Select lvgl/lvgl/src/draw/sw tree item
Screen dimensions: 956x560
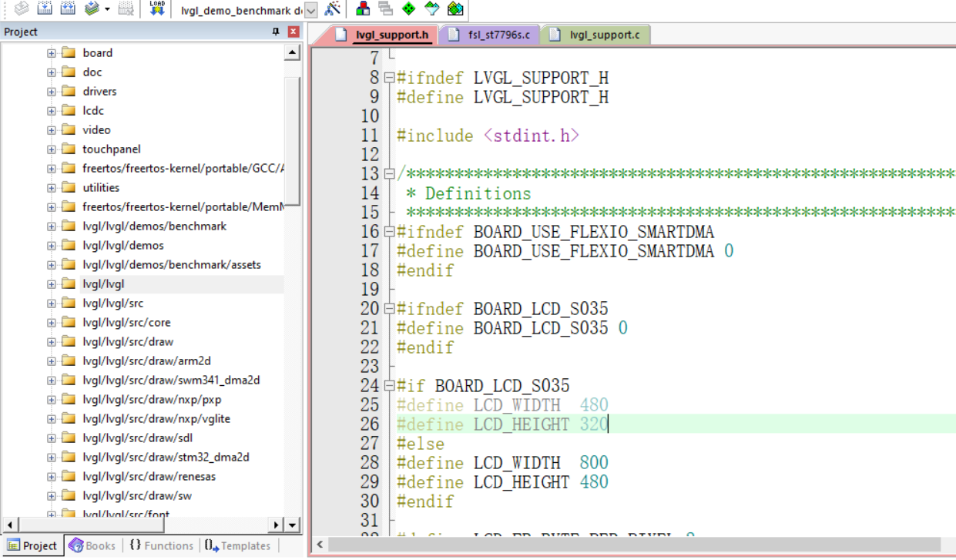coord(137,496)
